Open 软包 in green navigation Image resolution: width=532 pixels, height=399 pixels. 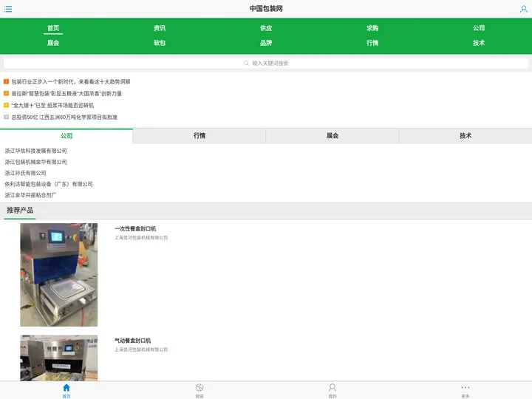tap(160, 43)
